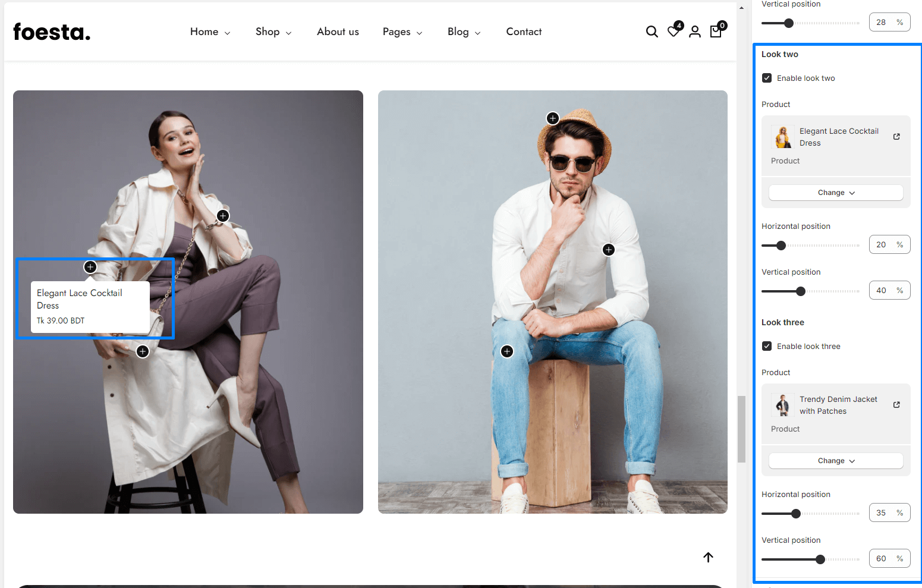The width and height of the screenshot is (922, 588).
Task: Disable the Enable look two checkbox
Action: (767, 78)
